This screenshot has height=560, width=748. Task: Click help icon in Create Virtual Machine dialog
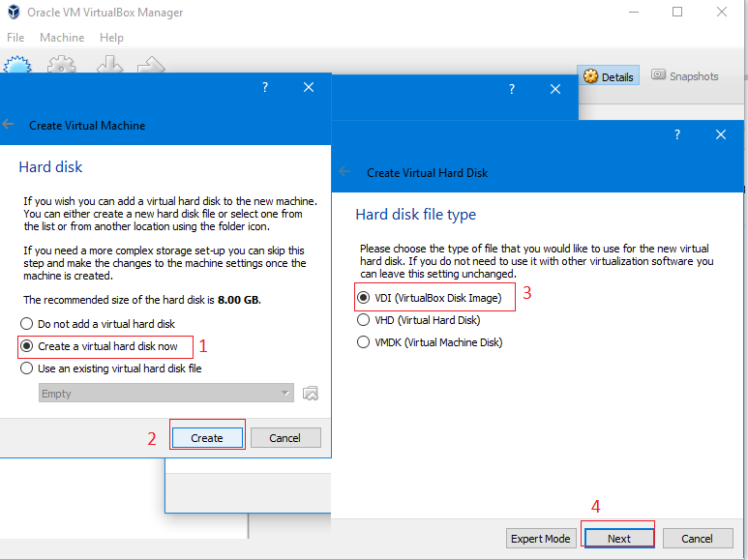pos(265,87)
